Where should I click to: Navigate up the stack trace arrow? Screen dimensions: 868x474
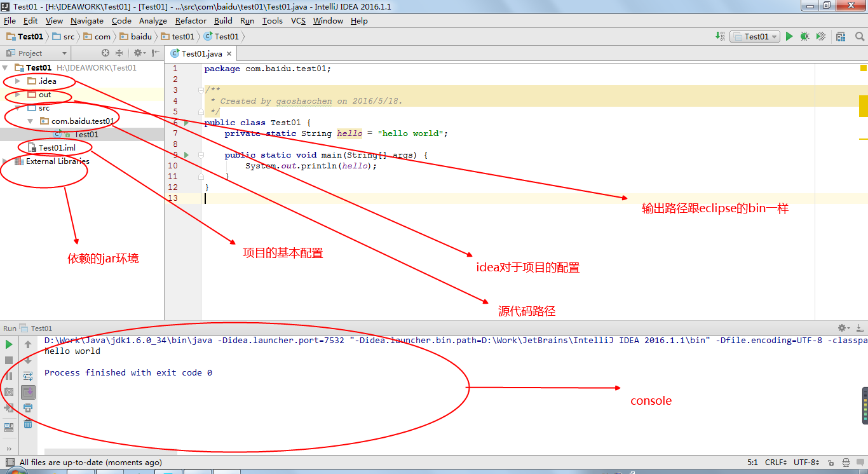[28, 344]
